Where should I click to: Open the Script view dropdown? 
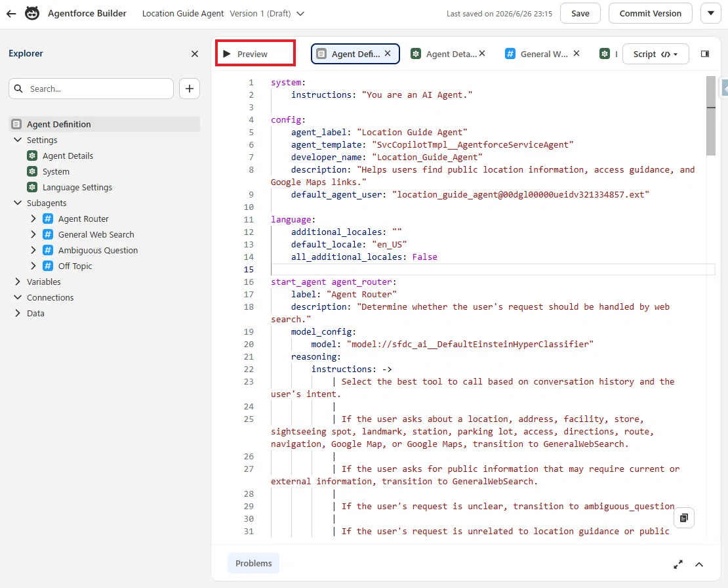(x=655, y=54)
